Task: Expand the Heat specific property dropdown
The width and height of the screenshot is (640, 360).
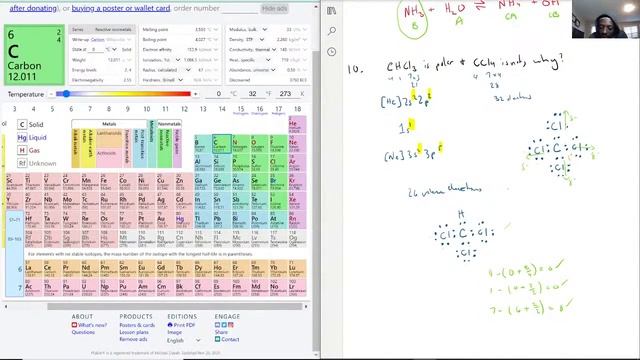Action: click(x=268, y=60)
